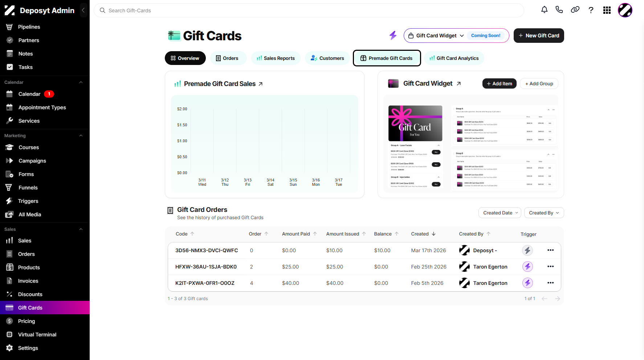Click the New Gift Card button
This screenshot has width=644, height=360.
click(539, 36)
